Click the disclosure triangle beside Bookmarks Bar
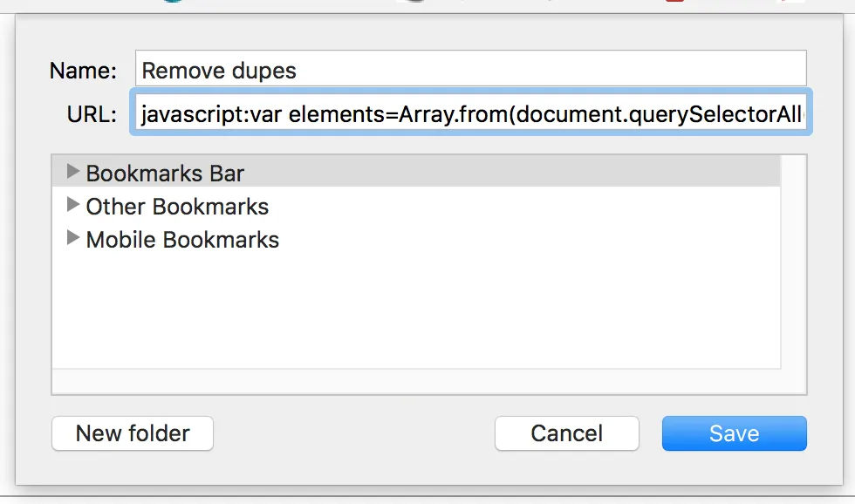Screen dimensions: 855x504 click(x=73, y=173)
